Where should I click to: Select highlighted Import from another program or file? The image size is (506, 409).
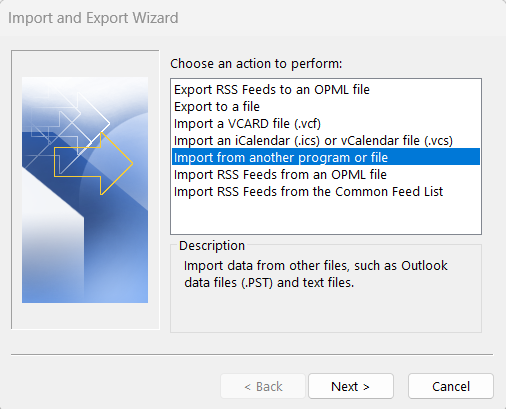tap(326, 157)
